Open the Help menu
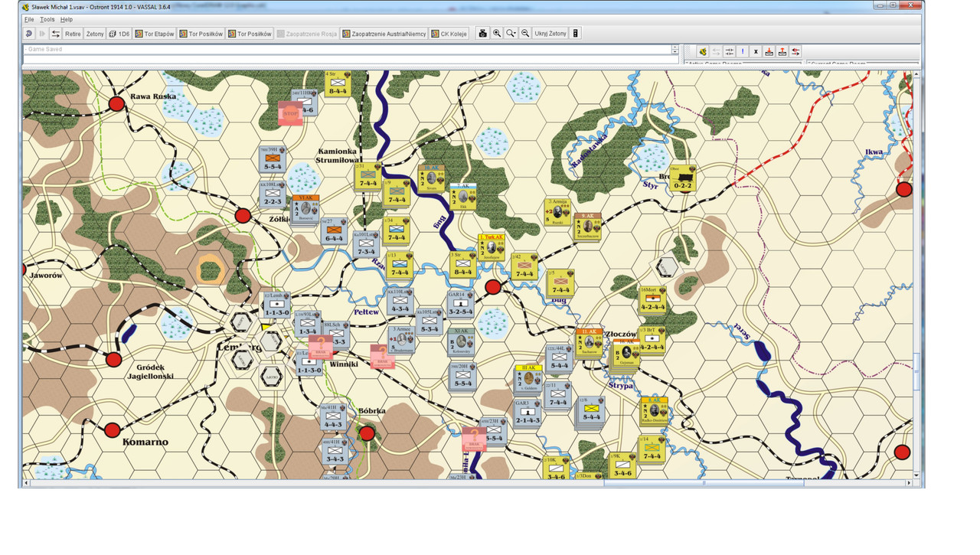The width and height of the screenshot is (980, 555). click(x=67, y=19)
